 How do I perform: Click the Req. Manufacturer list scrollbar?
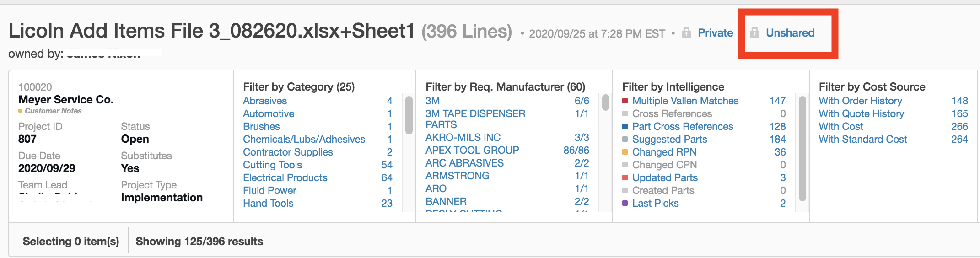(x=606, y=102)
